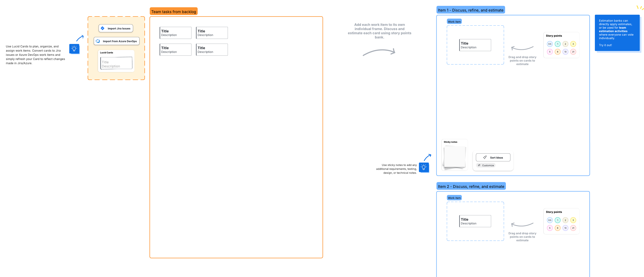Image resolution: width=644 pixels, height=277 pixels.
Task: Pick the 2 story point in Item 1
Action: (565, 44)
